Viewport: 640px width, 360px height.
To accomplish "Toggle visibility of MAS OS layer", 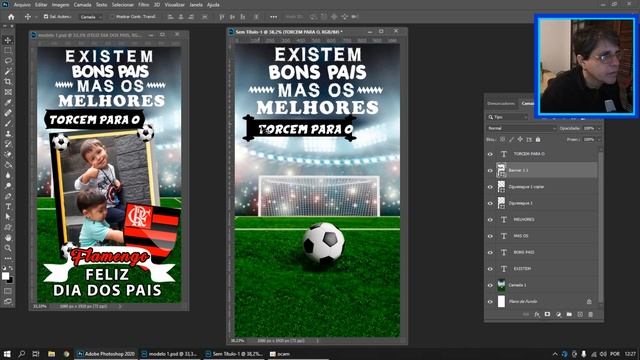I will click(x=490, y=236).
